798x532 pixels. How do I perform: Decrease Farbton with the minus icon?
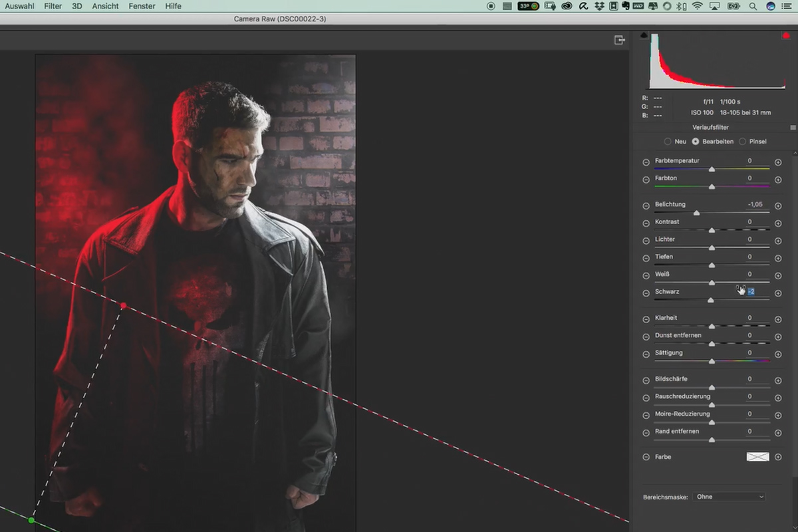(x=646, y=180)
